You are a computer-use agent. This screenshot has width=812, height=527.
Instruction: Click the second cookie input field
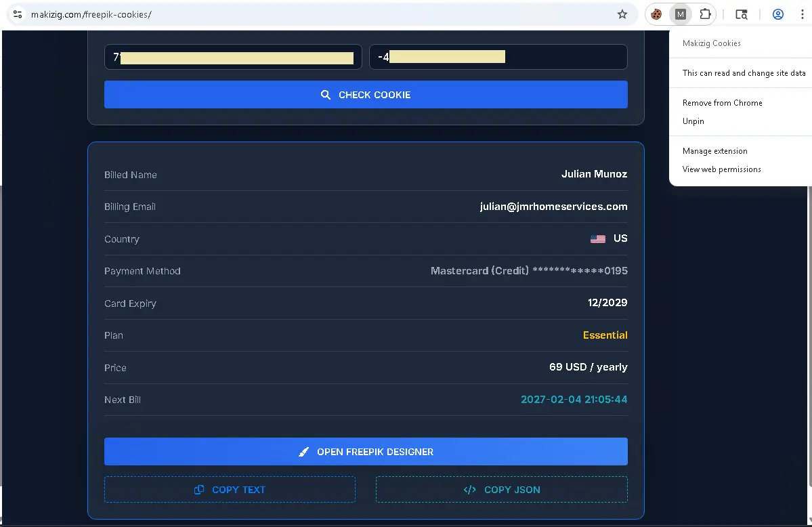(x=498, y=57)
